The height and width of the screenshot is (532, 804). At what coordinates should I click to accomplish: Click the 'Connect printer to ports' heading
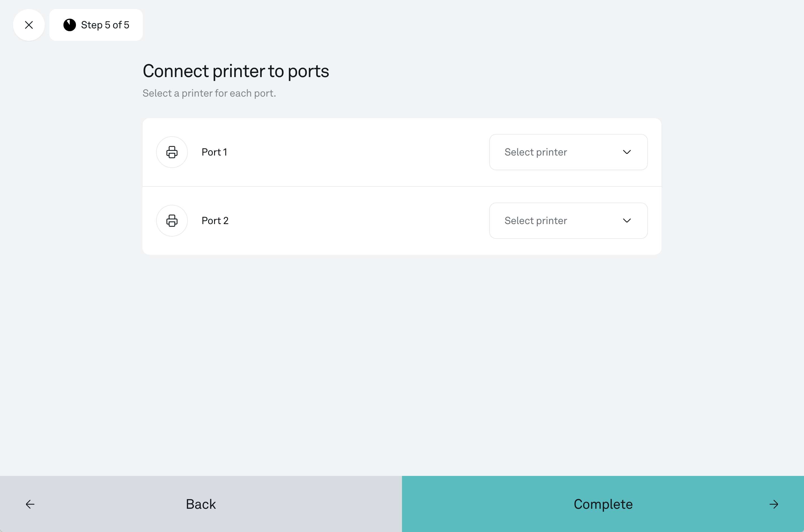pos(236,71)
